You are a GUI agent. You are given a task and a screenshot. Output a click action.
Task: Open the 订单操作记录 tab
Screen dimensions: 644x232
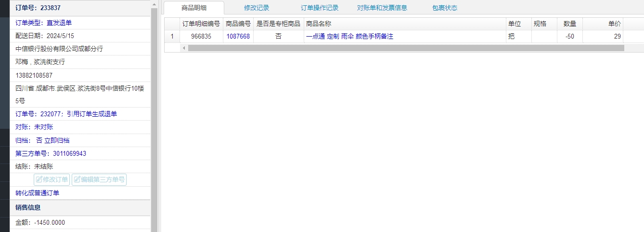point(320,8)
